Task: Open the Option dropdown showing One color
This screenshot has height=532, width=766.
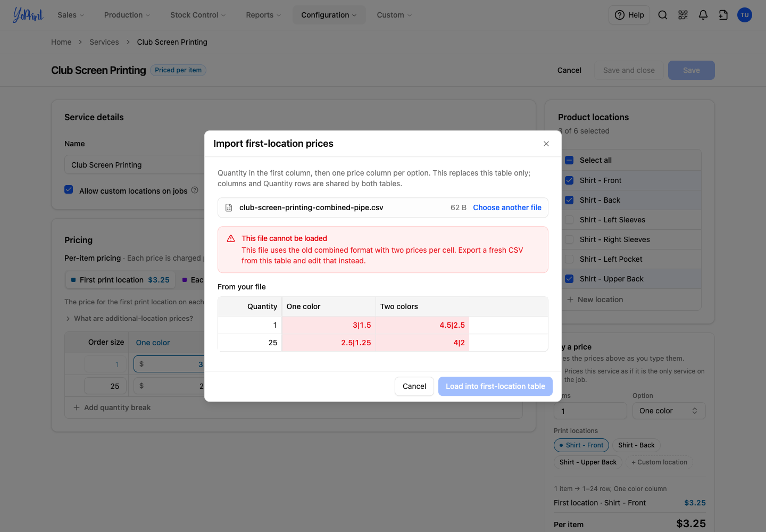Action: pyautogui.click(x=669, y=411)
